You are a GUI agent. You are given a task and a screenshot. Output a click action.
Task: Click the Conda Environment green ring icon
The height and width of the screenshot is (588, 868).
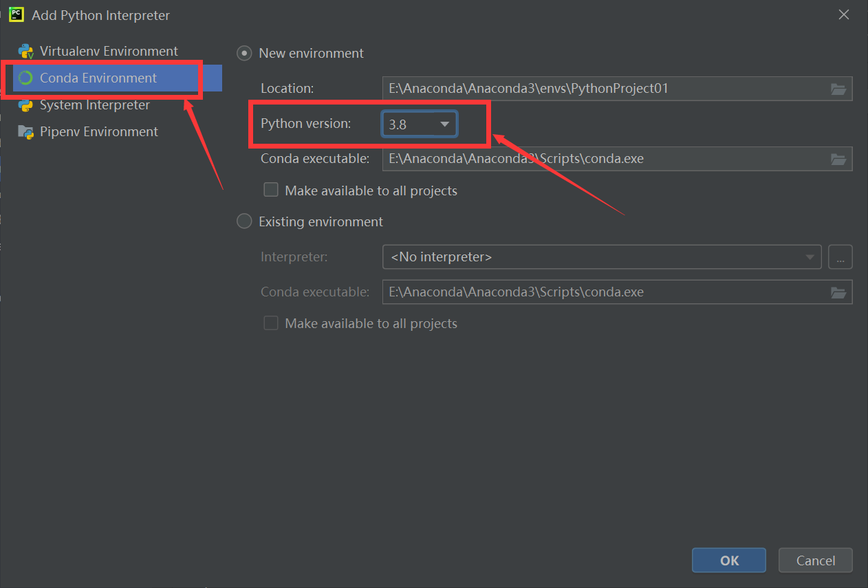pyautogui.click(x=25, y=78)
